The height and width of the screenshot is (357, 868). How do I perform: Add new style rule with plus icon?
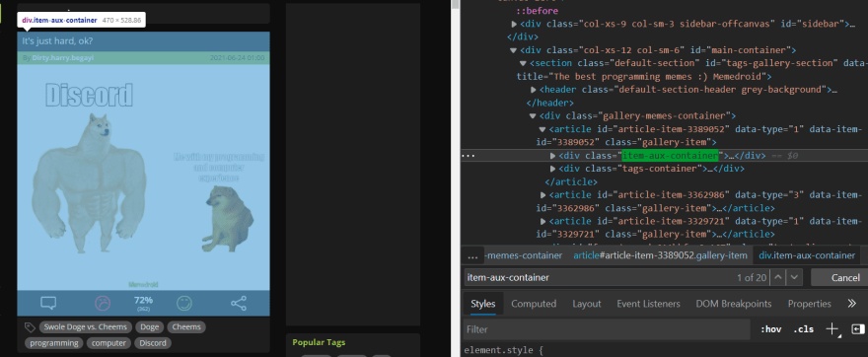click(x=832, y=329)
